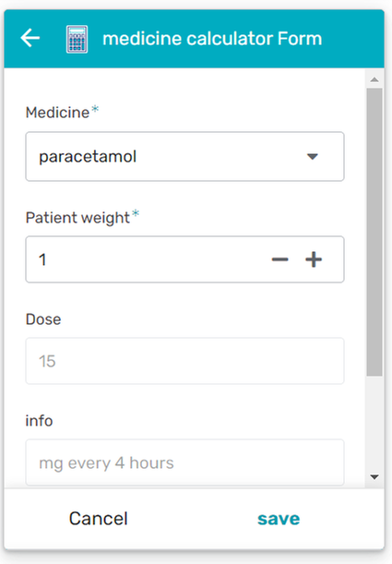This screenshot has width=392, height=564.
Task: Click the scrollbar track below the thumb
Action: [x=374, y=423]
